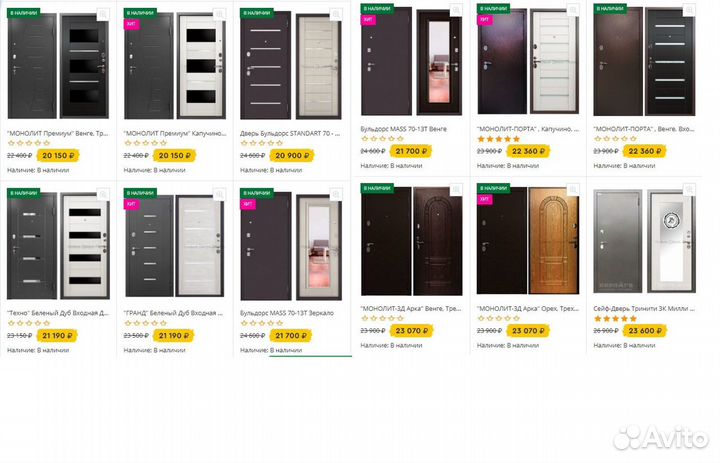The height and width of the screenshot is (463, 720).
Task: Enlarge the "Техно" Беленый Дуб door image
Action: (x=104, y=195)
